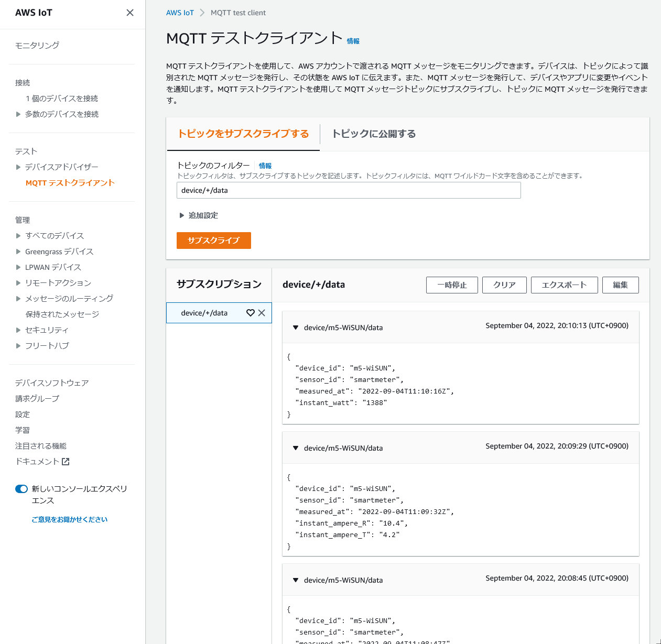Image resolution: width=661 pixels, height=644 pixels.
Task: Click the "instant_ampere_T": "4.2" line
Action: 348,535
